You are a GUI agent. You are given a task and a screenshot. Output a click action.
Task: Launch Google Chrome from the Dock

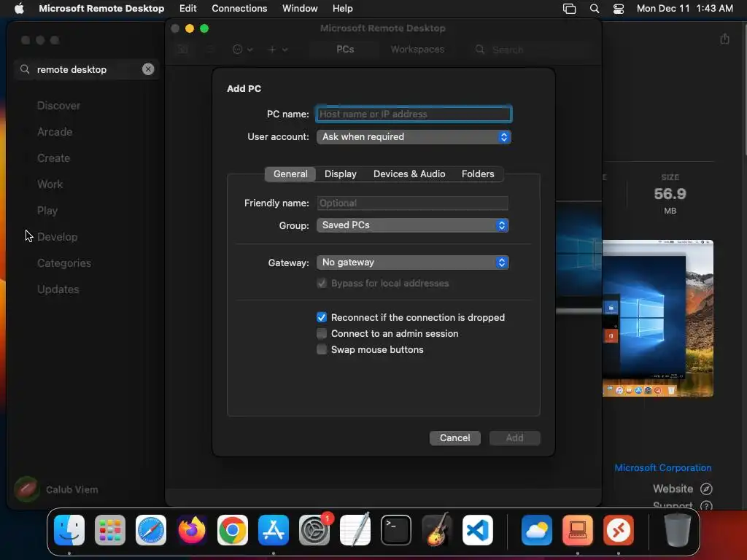pos(233,530)
